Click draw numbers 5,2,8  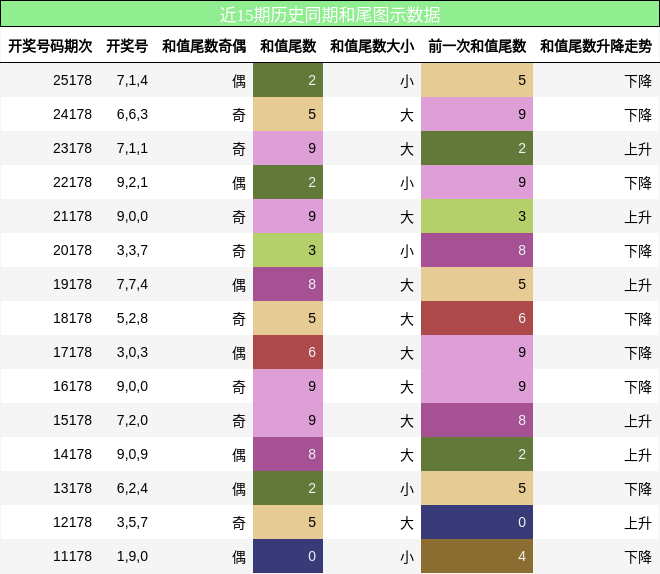[132, 319]
